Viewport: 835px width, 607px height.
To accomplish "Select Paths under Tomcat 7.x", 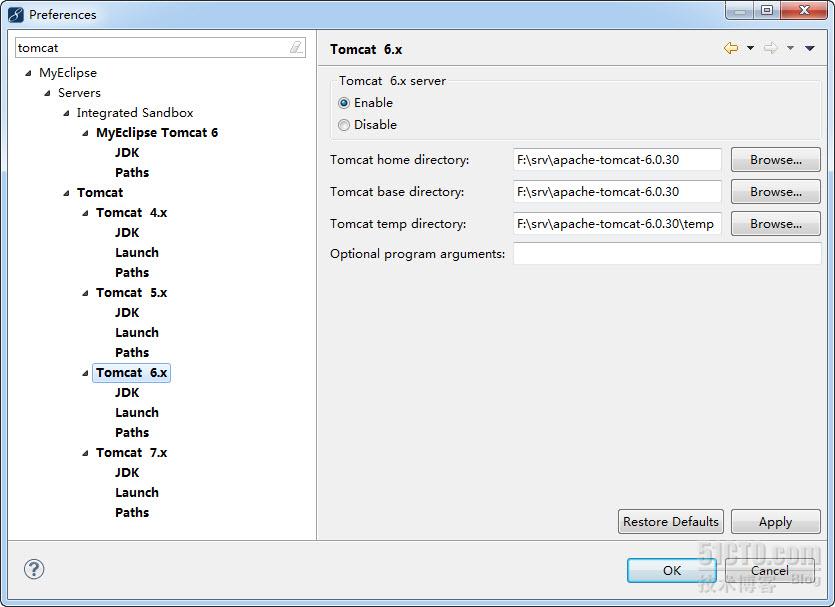I will pos(132,513).
